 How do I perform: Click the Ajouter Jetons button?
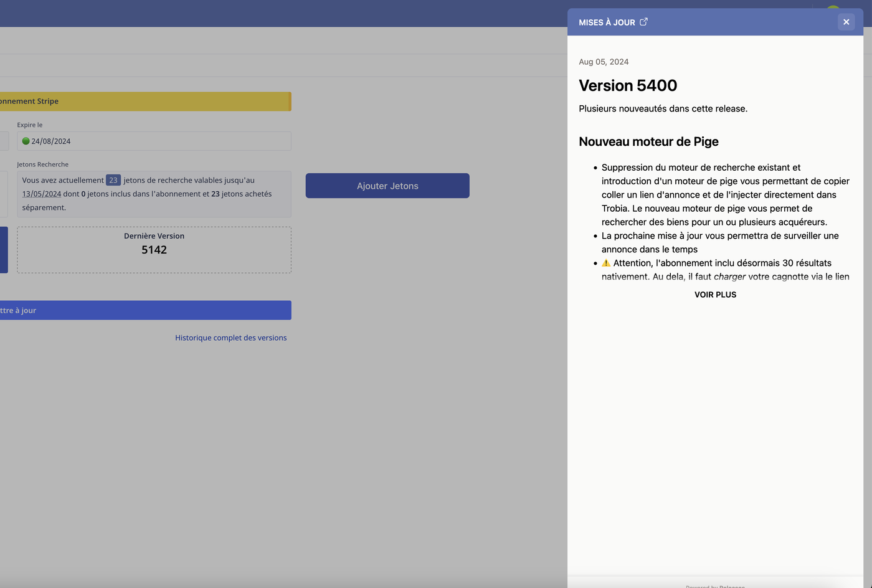click(x=387, y=186)
